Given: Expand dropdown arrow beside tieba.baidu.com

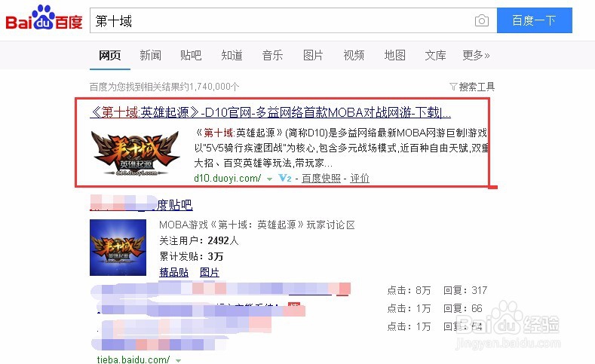Looking at the screenshot, I should pyautogui.click(x=178, y=360).
